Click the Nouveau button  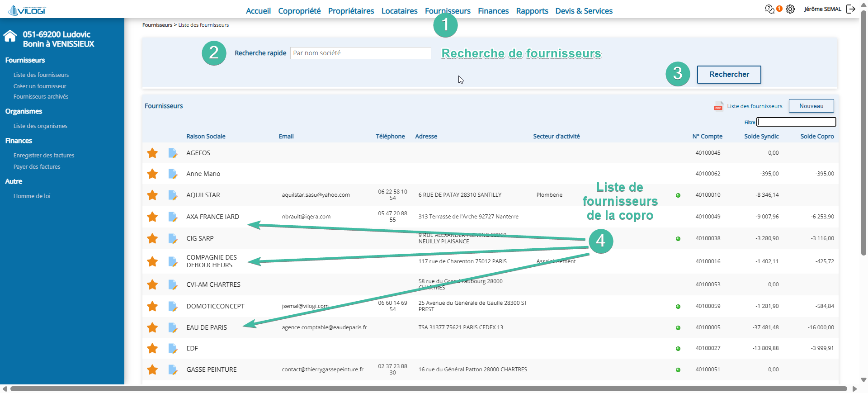811,106
